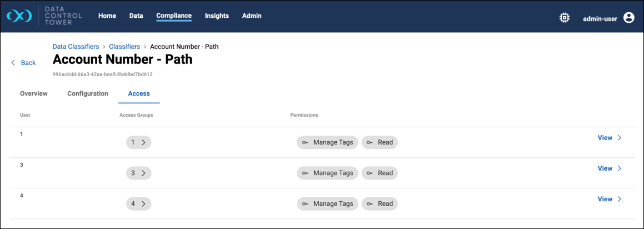644x229 pixels.
Task: Go to Data Classifiers breadcrumb
Action: point(76,47)
